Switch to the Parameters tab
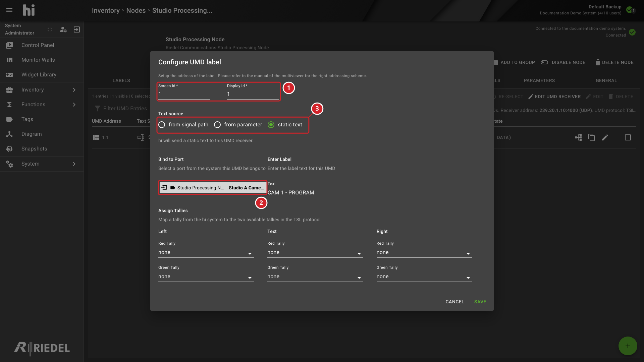The image size is (644, 362). point(539,80)
